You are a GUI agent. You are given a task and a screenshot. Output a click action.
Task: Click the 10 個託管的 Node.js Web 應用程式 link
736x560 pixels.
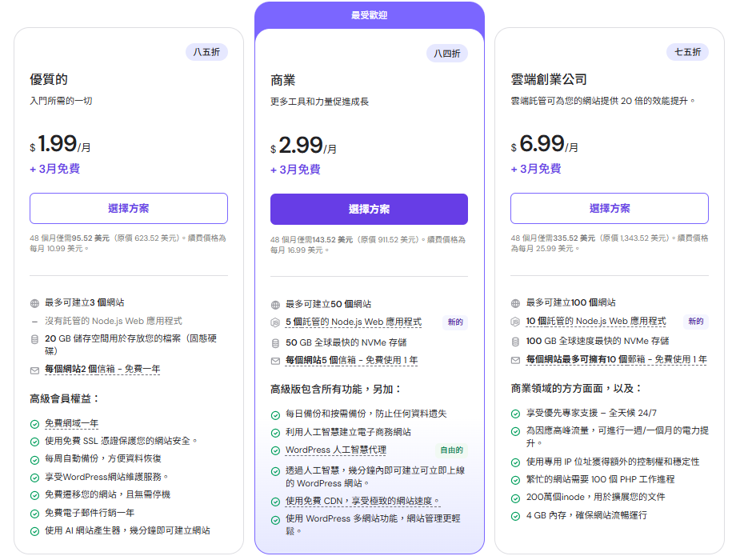[596, 321]
